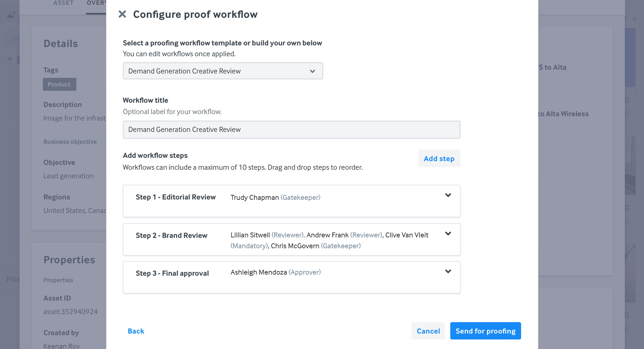Expand Step 1 Editorial Review chevron
Image resolution: width=644 pixels, height=349 pixels.
[x=448, y=195]
